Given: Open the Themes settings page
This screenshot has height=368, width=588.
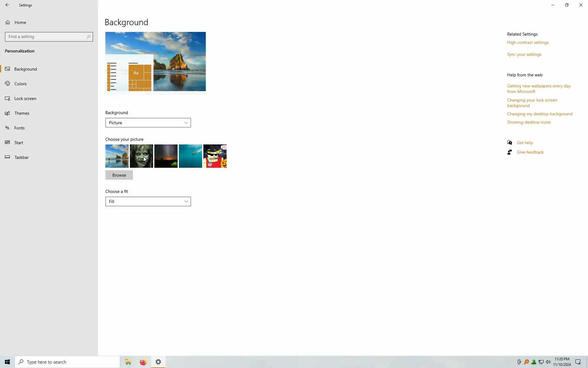Looking at the screenshot, I should pos(22,113).
